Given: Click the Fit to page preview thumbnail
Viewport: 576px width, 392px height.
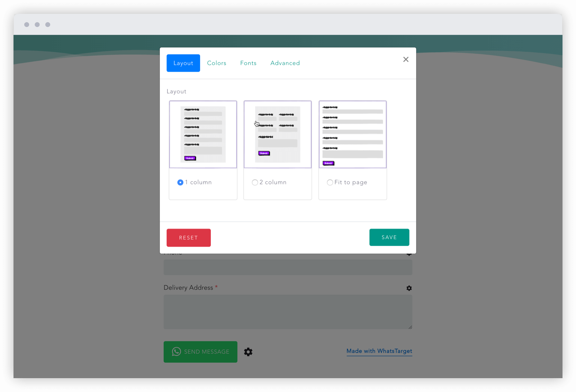Looking at the screenshot, I should click(x=352, y=134).
